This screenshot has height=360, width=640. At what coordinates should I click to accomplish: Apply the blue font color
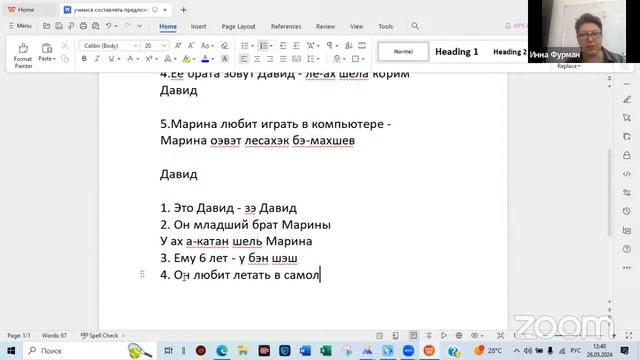coord(205,59)
